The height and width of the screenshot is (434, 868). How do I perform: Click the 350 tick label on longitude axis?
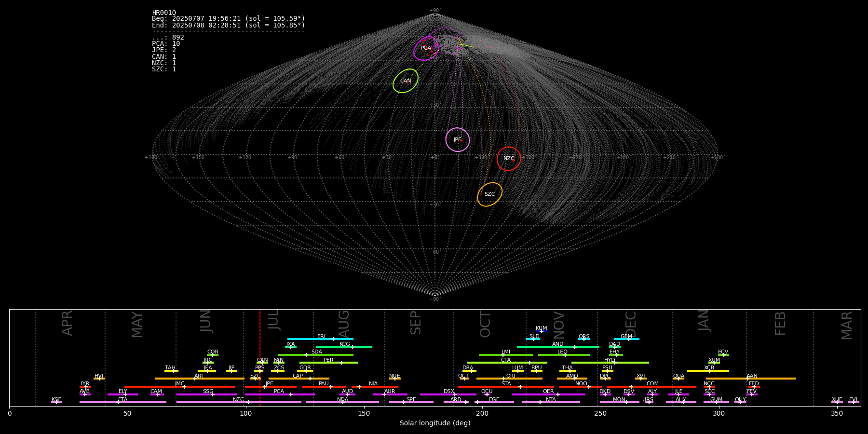837,414
